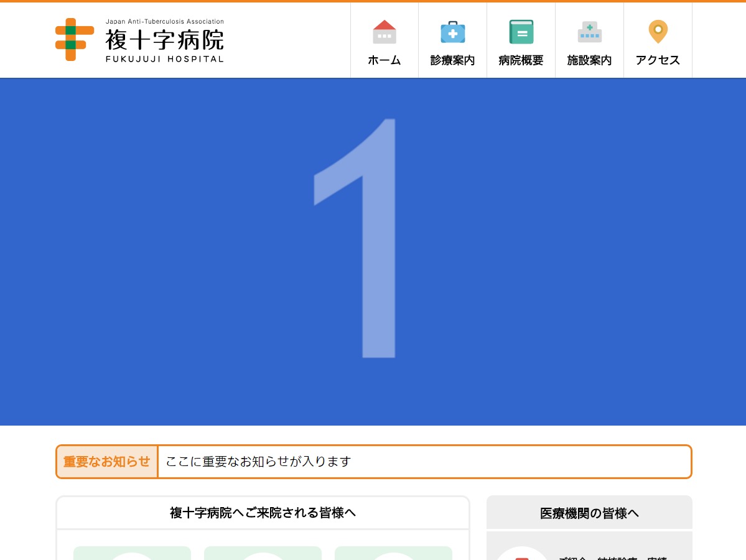
Task: Click the 複十字病院 hospital name text
Action: click(x=165, y=40)
